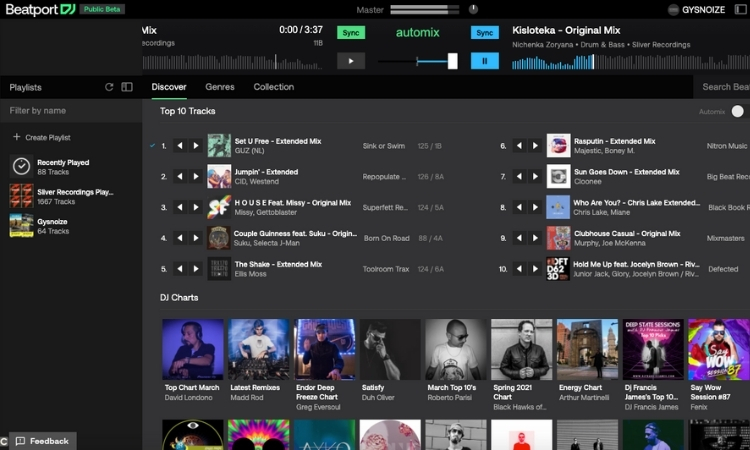Load Rasputin to right deck
The width and height of the screenshot is (750, 450).
[535, 145]
